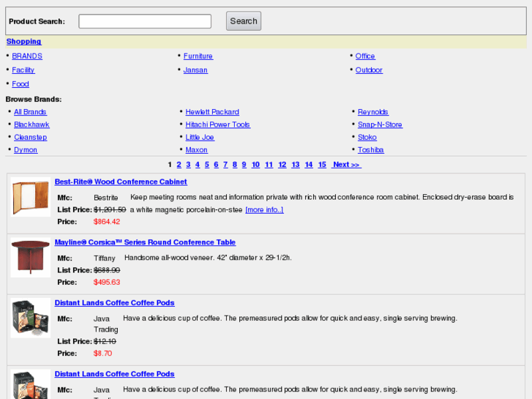Click the round conference table thumbnail

coord(31,258)
